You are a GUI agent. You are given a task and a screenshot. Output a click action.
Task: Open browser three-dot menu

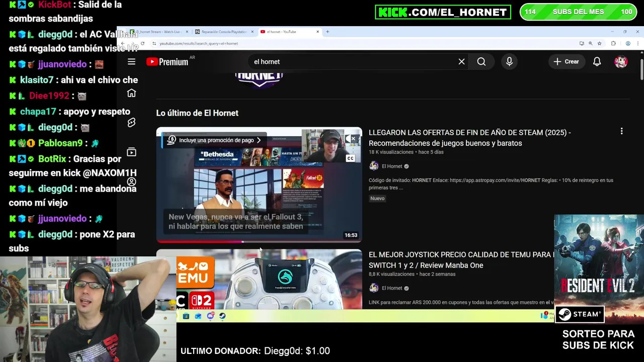click(x=638, y=43)
